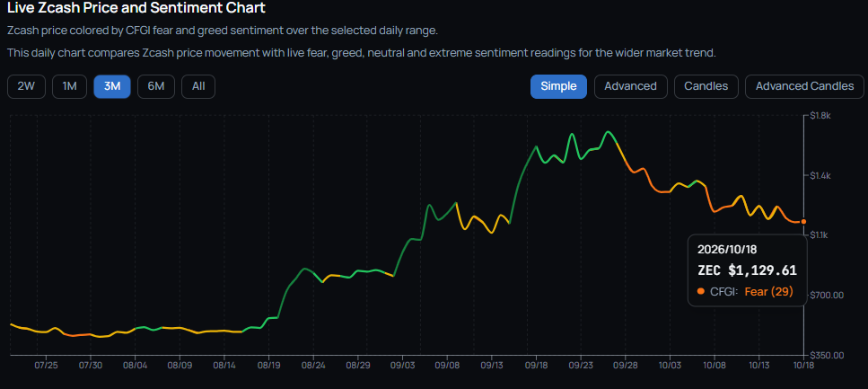868x389 pixels.
Task: Switch to Advanced chart mode
Action: 630,86
